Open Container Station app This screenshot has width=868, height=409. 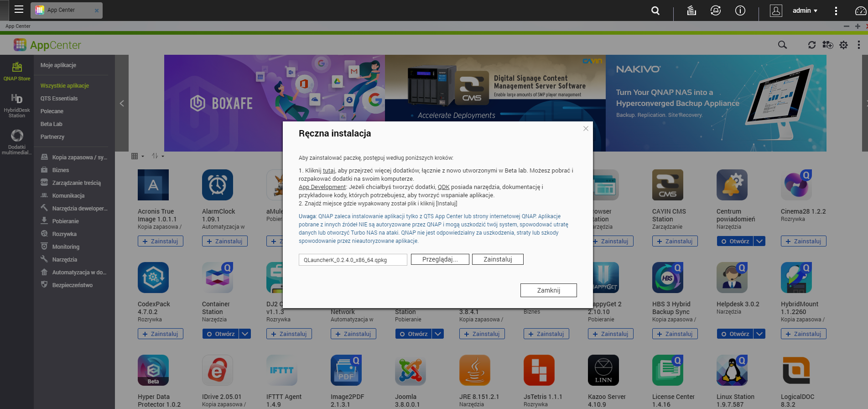pyautogui.click(x=221, y=334)
